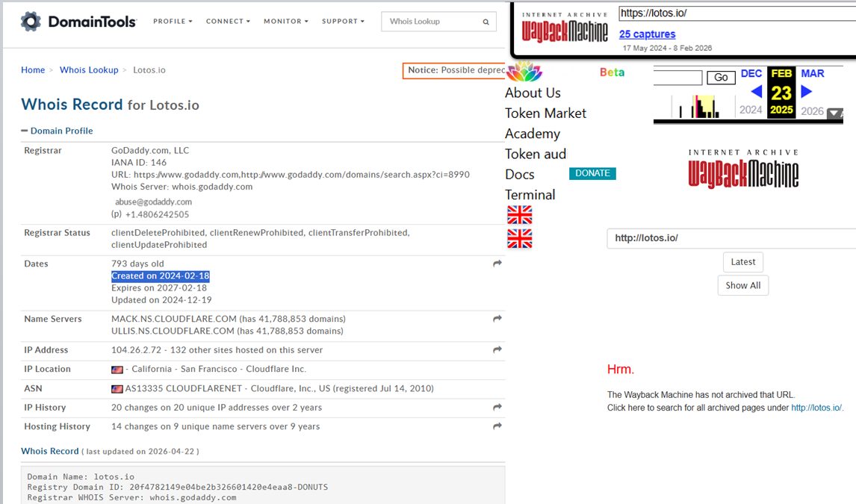Click the share arrow in Hosting History row
Image resolution: width=856 pixels, height=504 pixels.
click(x=497, y=426)
